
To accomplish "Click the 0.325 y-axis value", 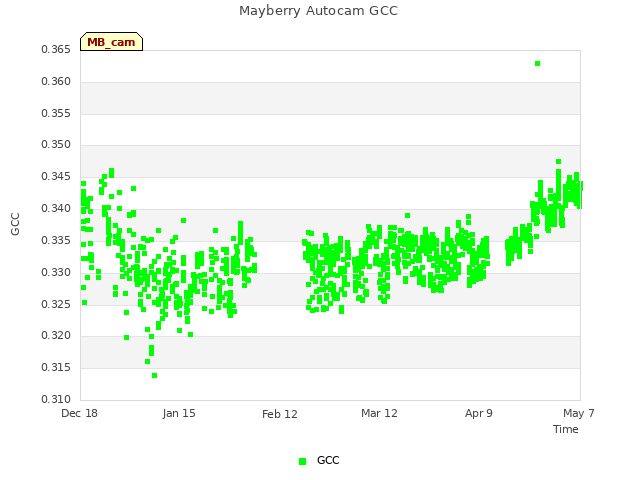I will coord(56,304).
